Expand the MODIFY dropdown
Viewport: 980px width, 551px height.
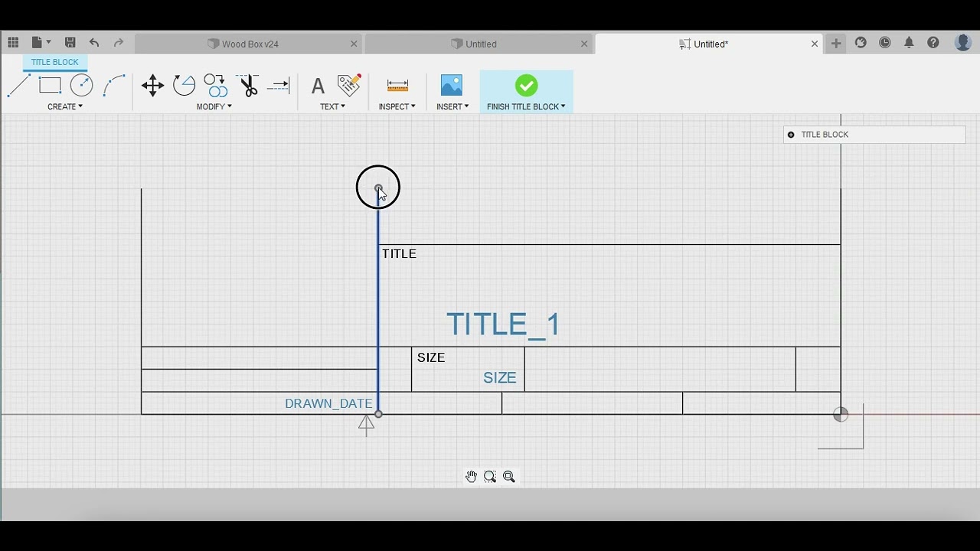click(214, 106)
